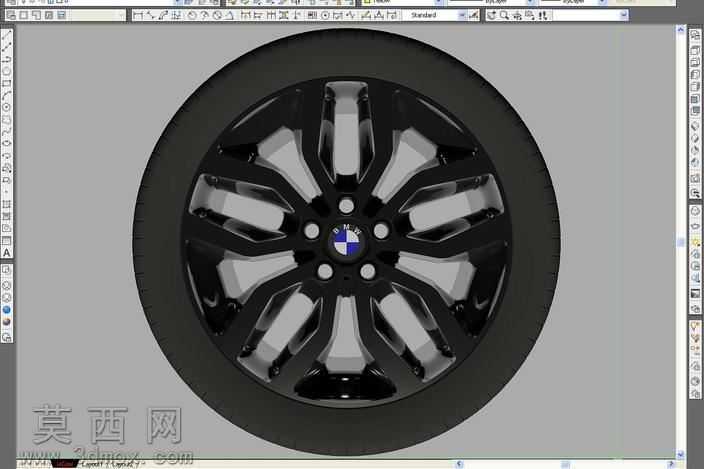Select the Hatch tool
Image resolution: width=704 pixels, height=469 pixels.
coord(6,205)
